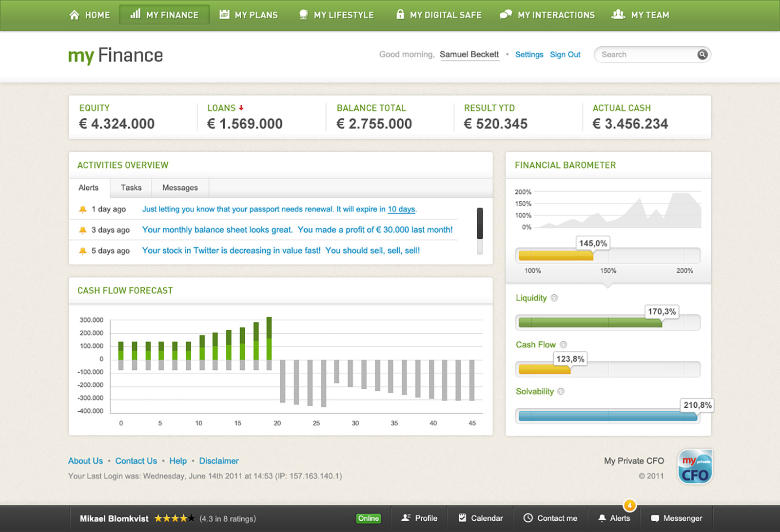Open the About Us footer link
Viewport: 780px width, 532px height.
coord(85,461)
